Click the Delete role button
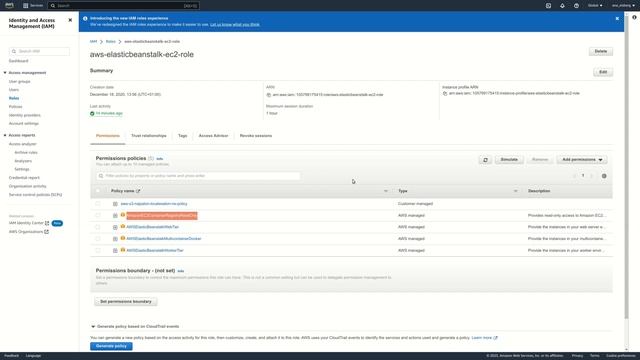 [x=600, y=51]
